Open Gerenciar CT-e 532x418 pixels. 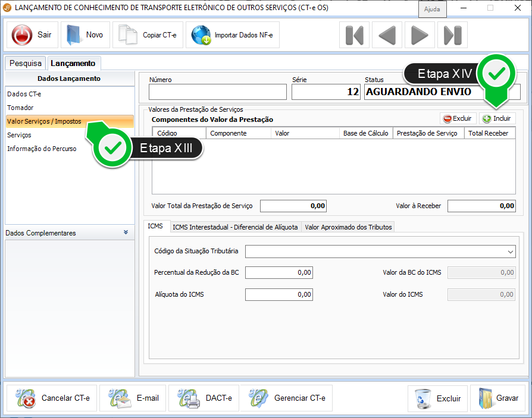click(287, 398)
